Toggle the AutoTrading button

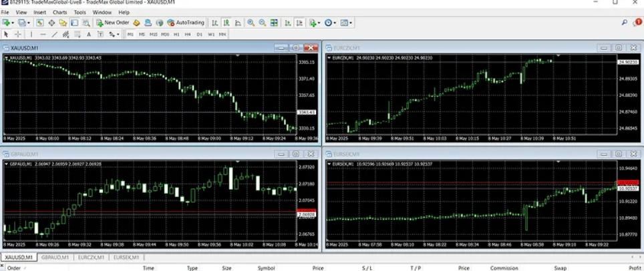pyautogui.click(x=186, y=23)
